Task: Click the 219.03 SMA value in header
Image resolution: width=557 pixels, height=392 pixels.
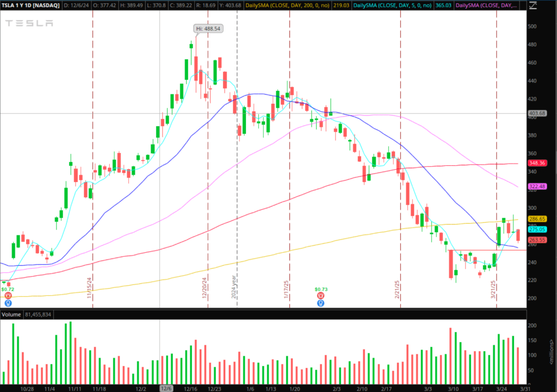Action: 342,5
